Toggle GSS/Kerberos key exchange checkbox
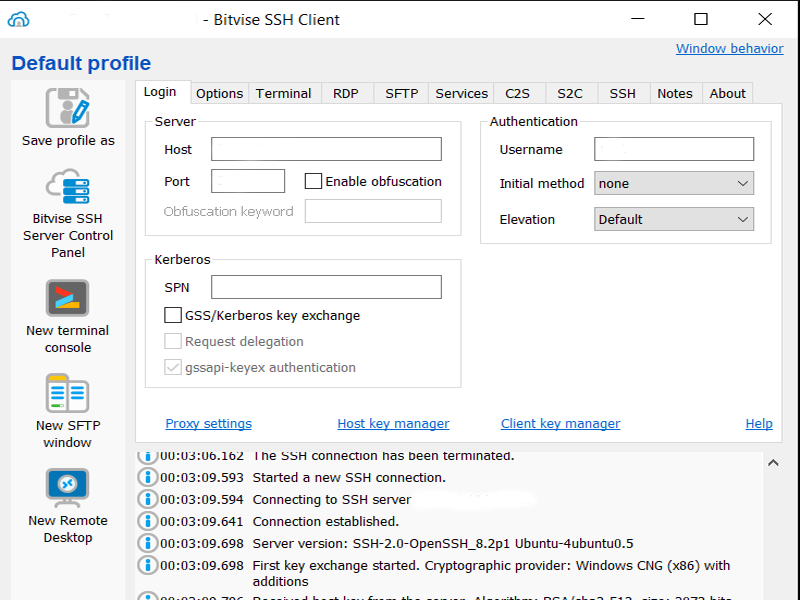 point(173,315)
